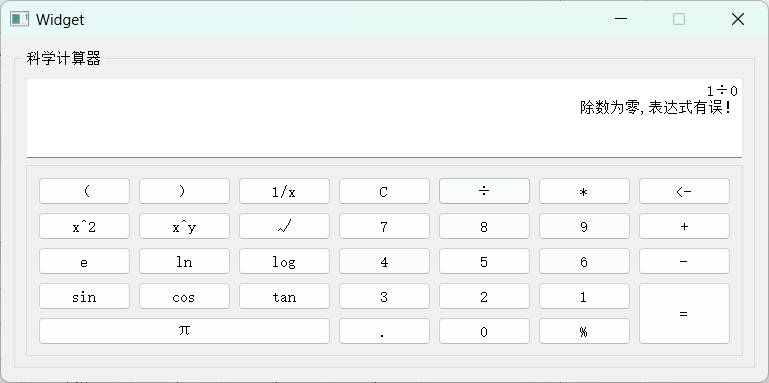Viewport: 769px width, 383px height.
Task: Click the cos function button
Action: tap(184, 296)
